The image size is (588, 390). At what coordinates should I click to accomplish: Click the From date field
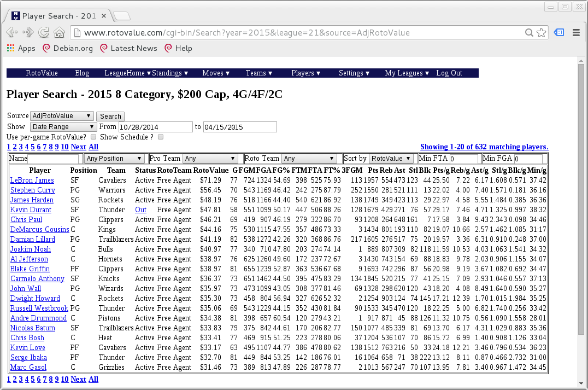156,127
